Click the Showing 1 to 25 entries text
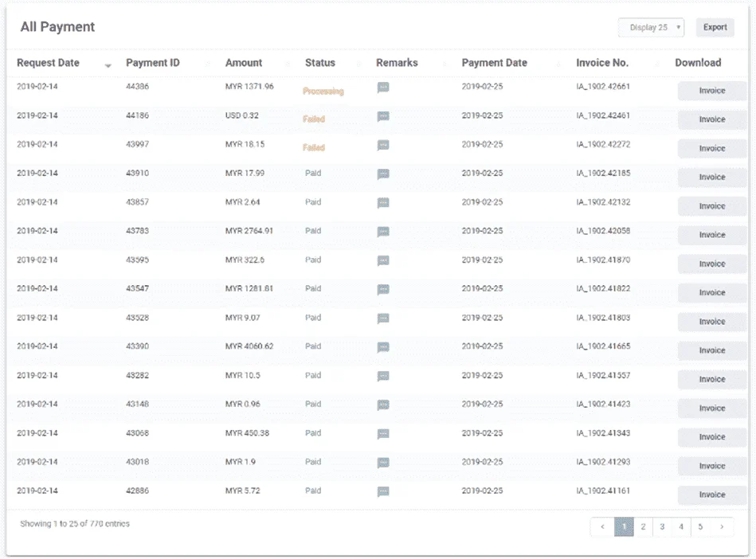This screenshot has width=756, height=559. click(75, 524)
